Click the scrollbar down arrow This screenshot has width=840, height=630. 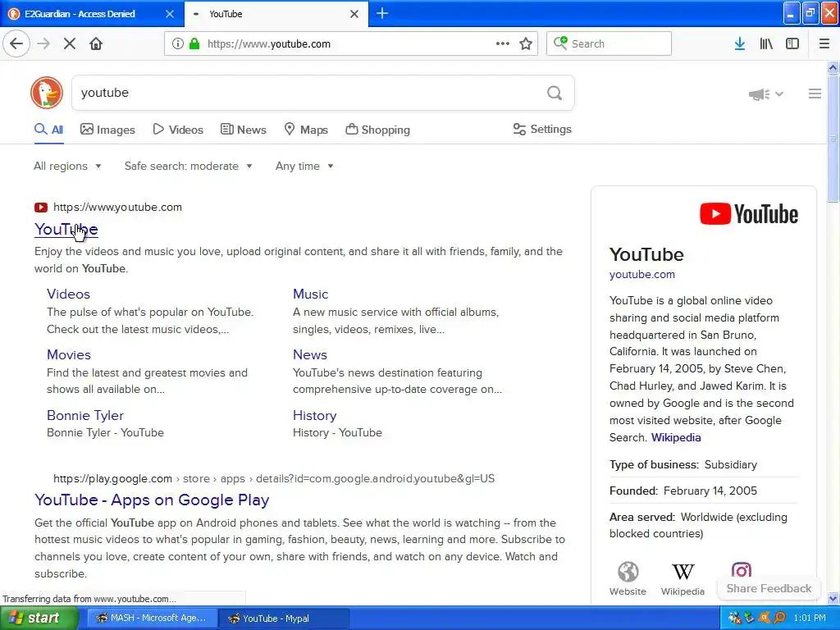pyautogui.click(x=833, y=598)
